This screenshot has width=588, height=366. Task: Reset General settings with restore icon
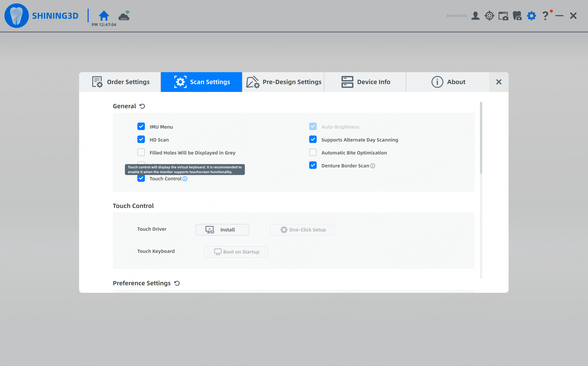click(x=142, y=106)
